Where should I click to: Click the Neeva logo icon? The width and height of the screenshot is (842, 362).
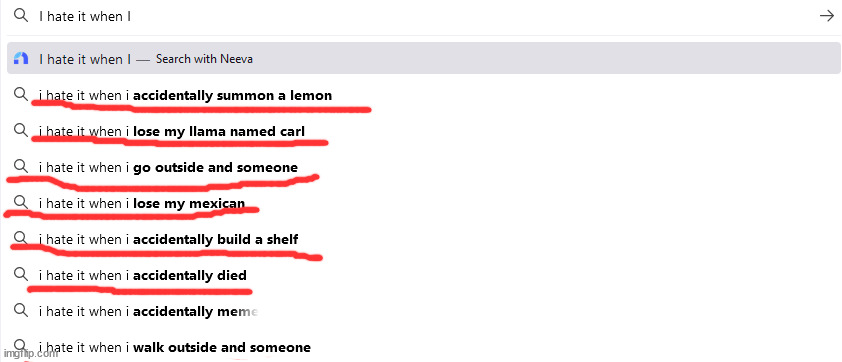click(x=21, y=59)
